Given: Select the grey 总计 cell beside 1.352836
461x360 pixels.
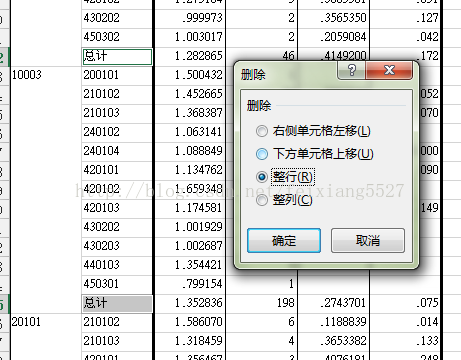Looking at the screenshot, I should click(117, 303).
